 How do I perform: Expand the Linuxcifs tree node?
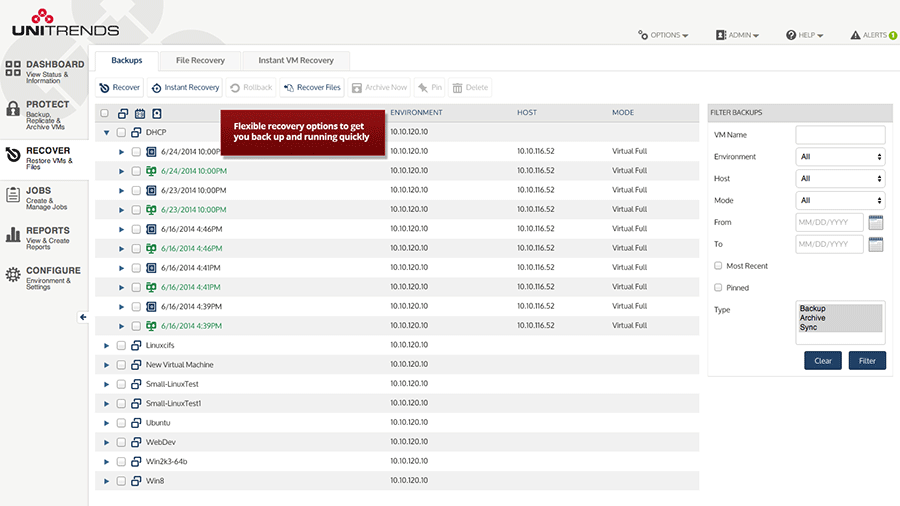[106, 345]
